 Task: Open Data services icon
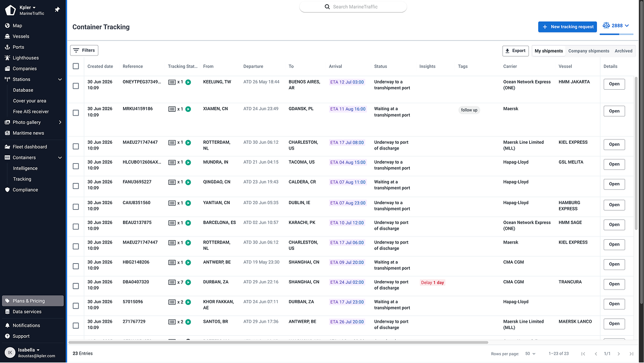coord(7,312)
